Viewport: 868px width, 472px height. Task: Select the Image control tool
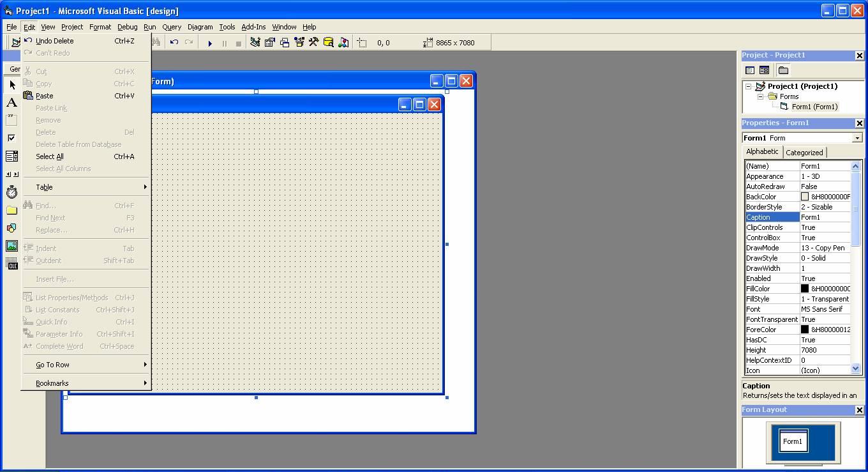tap(11, 245)
